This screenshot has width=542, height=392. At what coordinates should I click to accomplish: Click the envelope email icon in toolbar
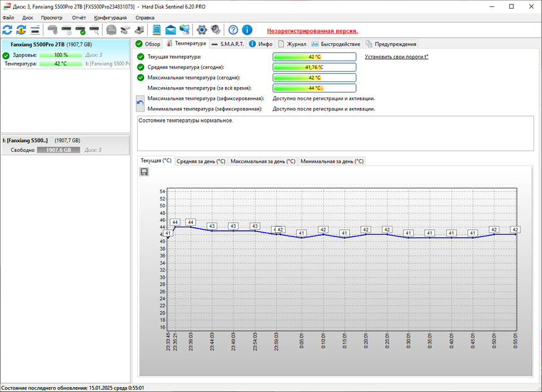coord(170,30)
